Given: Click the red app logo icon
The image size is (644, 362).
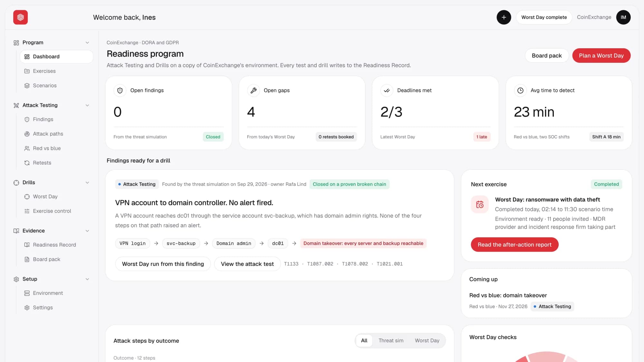Looking at the screenshot, I should [x=20, y=17].
